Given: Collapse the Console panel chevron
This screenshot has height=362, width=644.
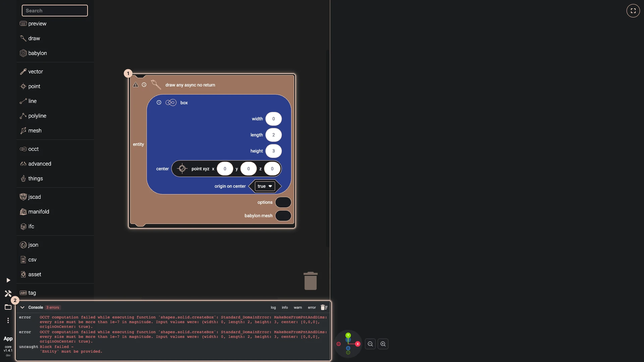Looking at the screenshot, I should pos(22,307).
